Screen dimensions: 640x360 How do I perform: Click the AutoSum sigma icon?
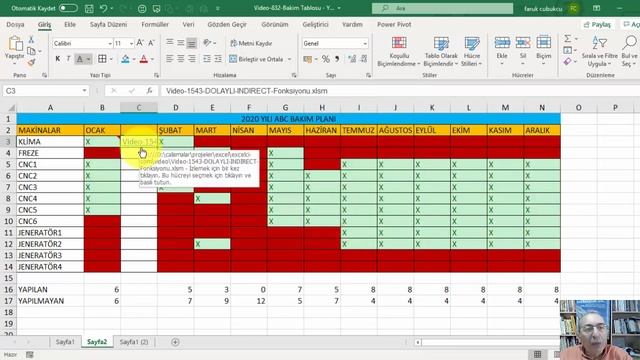click(x=567, y=38)
